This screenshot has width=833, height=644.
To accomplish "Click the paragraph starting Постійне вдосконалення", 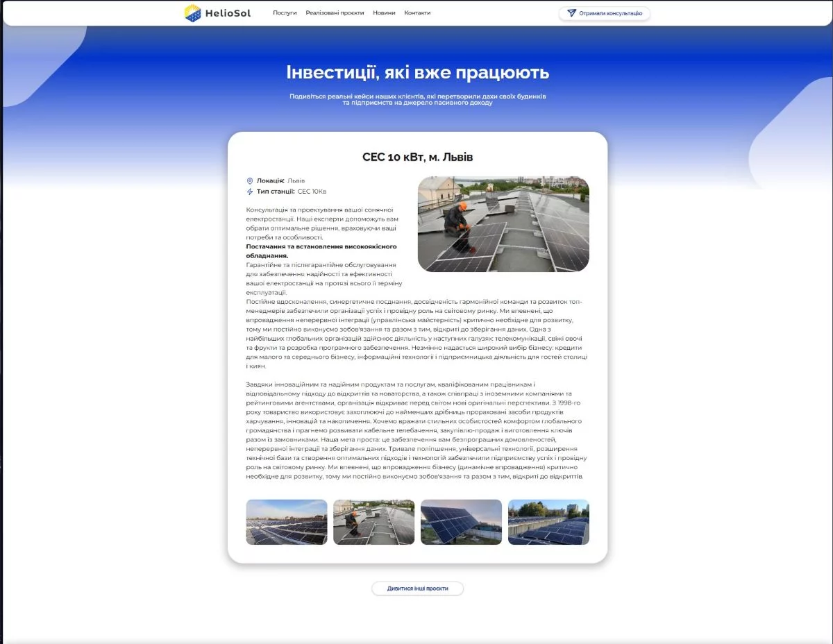I will 418,334.
